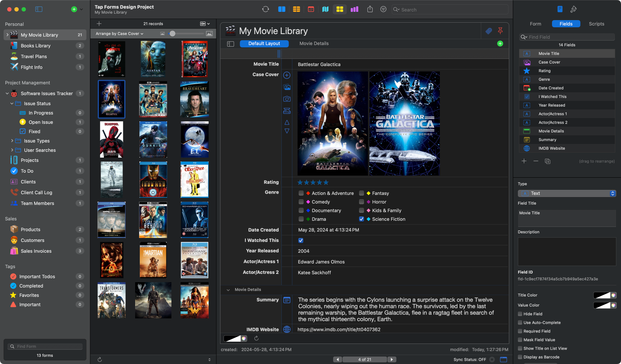
Task: Click the chart view icon in toolbar
Action: (x=354, y=9)
